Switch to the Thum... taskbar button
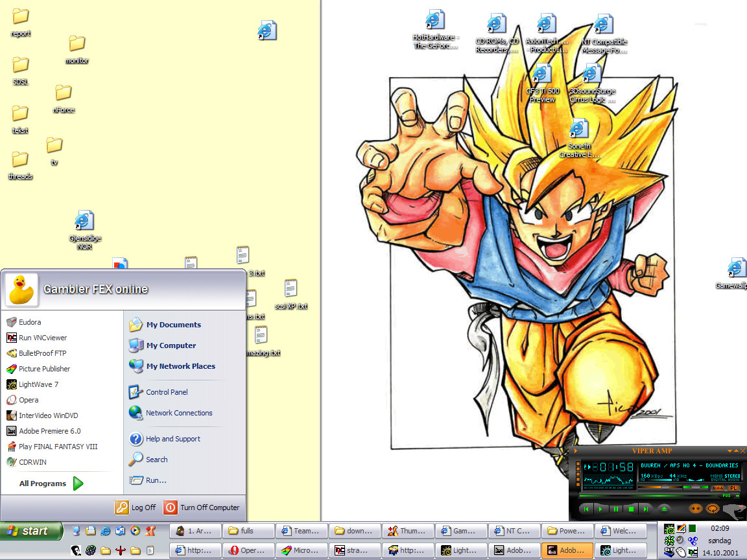747x560 pixels. coord(409,531)
